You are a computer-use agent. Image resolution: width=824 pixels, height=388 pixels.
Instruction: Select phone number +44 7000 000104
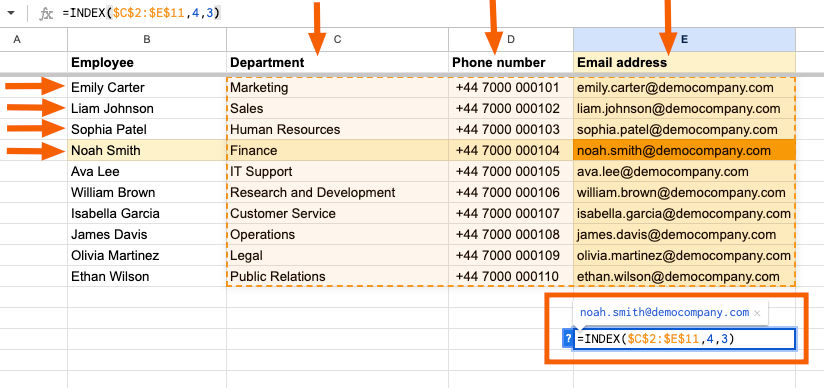pos(511,150)
